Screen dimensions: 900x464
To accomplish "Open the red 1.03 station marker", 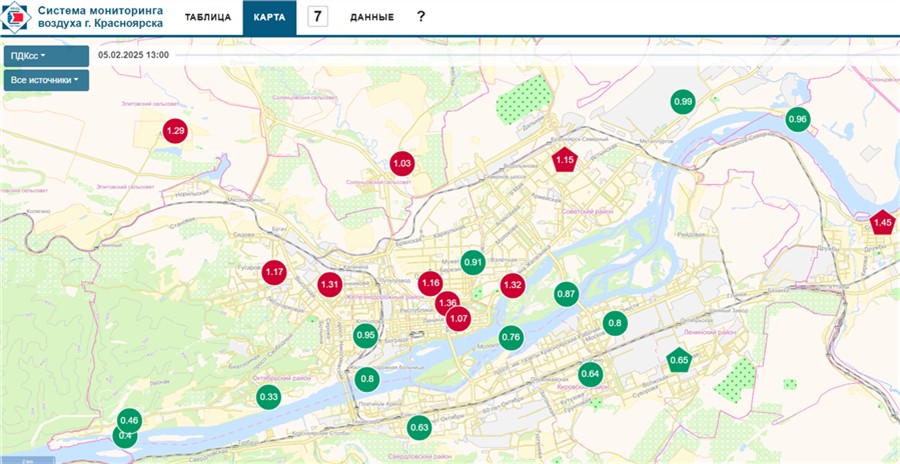I will pyautogui.click(x=402, y=164).
